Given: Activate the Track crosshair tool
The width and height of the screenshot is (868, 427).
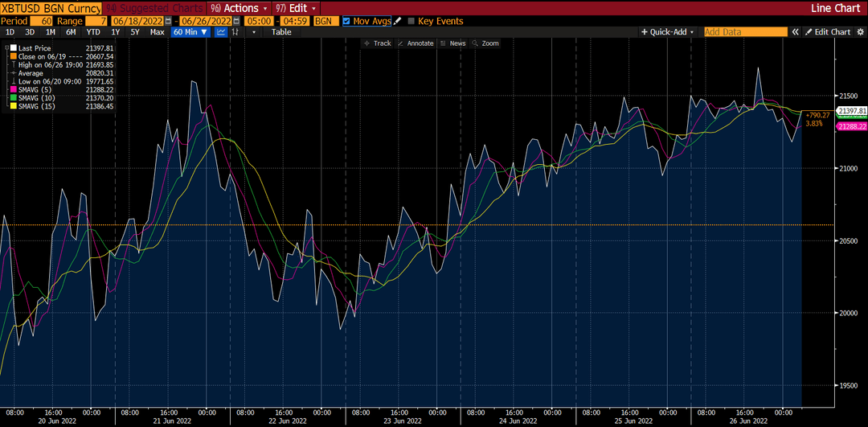Looking at the screenshot, I should [x=378, y=43].
